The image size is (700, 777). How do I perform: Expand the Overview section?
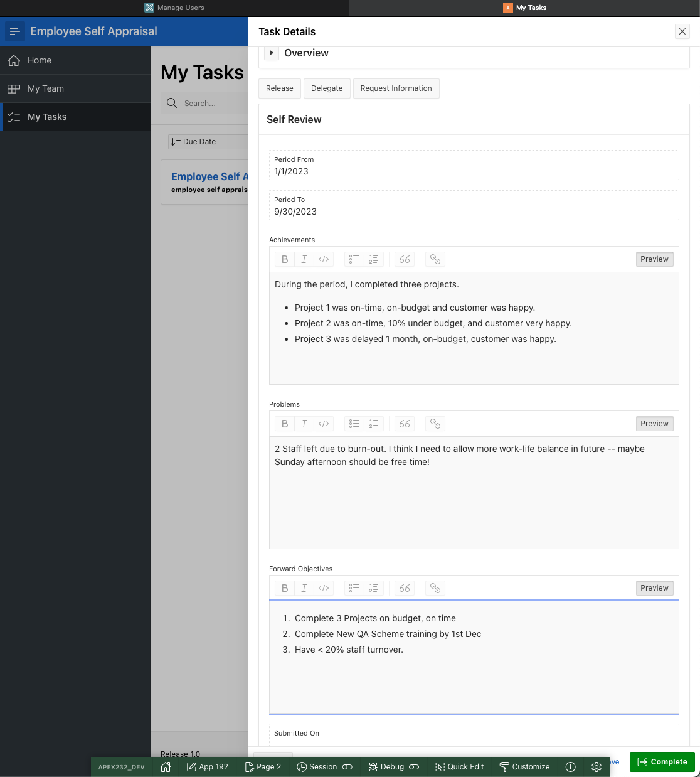pos(271,53)
